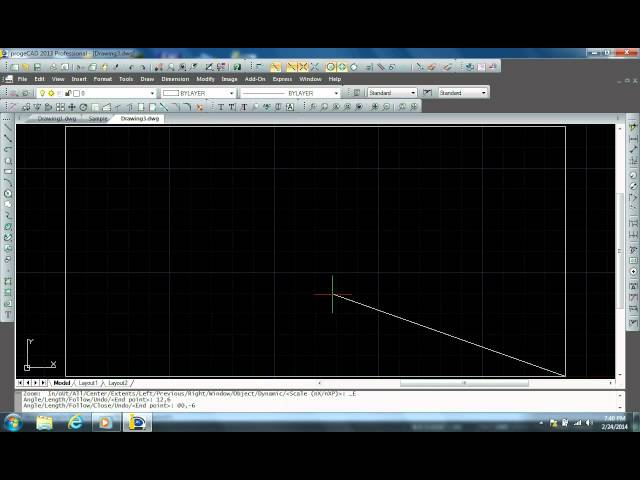The image size is (640, 480).
Task: Select the Line tool in draw toolbar
Action: click(8, 127)
